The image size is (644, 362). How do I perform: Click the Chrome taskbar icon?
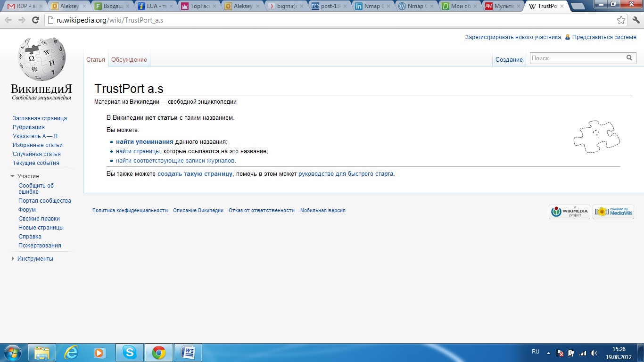159,353
